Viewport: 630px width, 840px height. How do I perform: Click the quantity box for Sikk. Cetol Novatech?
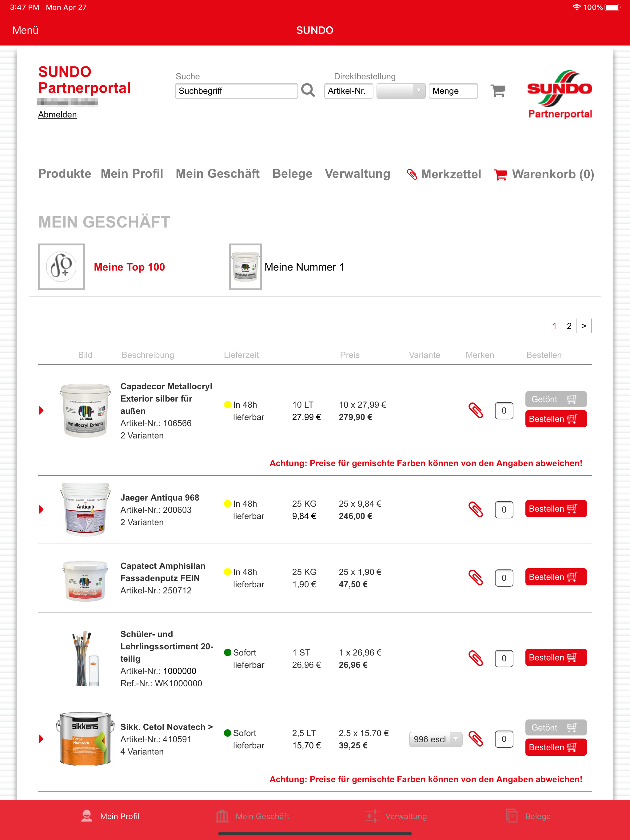coord(504,739)
